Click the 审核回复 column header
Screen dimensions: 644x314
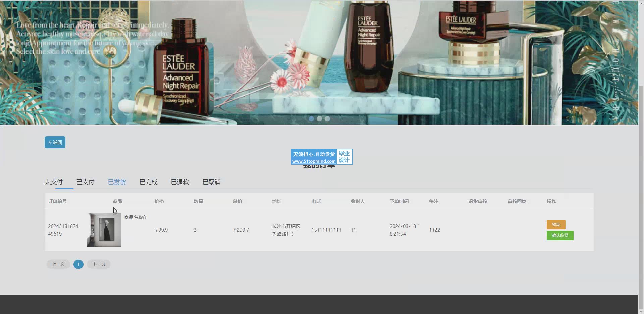pos(517,201)
